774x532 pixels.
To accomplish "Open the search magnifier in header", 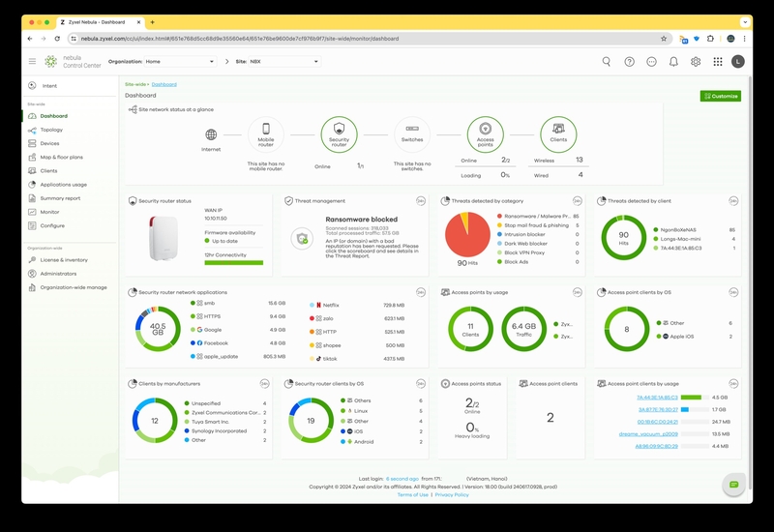I will tap(607, 62).
